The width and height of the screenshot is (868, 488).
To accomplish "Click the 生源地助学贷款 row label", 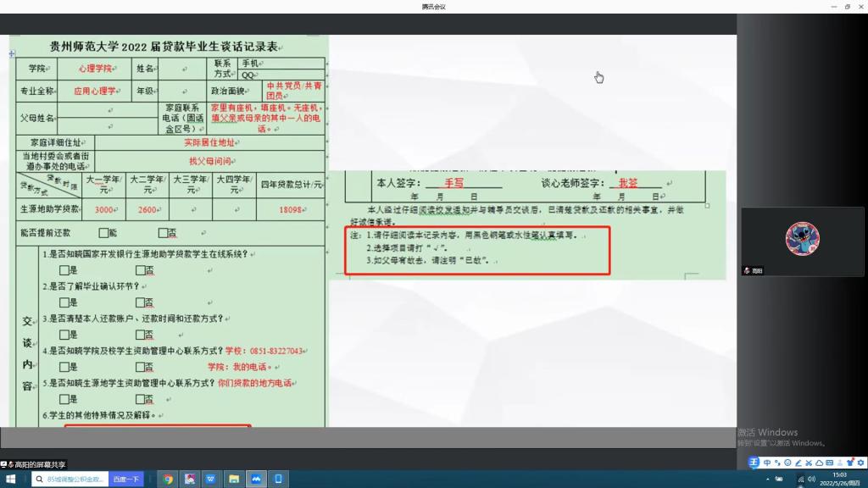I will 50,209.
